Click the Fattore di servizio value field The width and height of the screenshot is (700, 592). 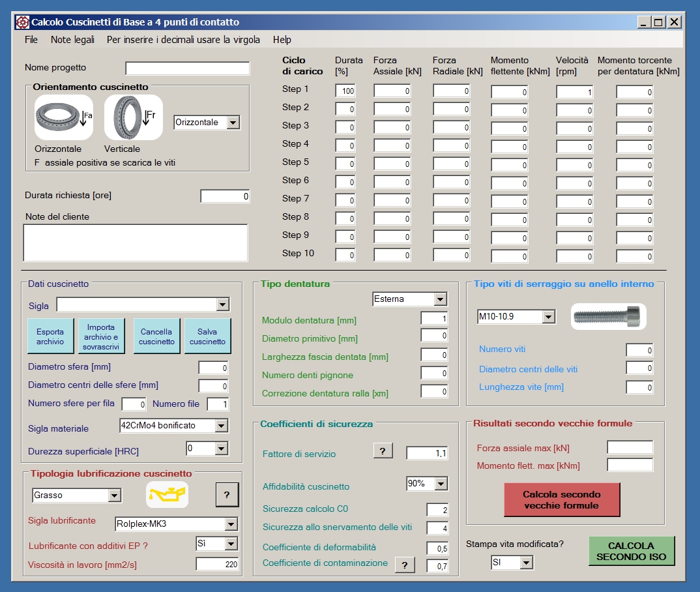427,453
